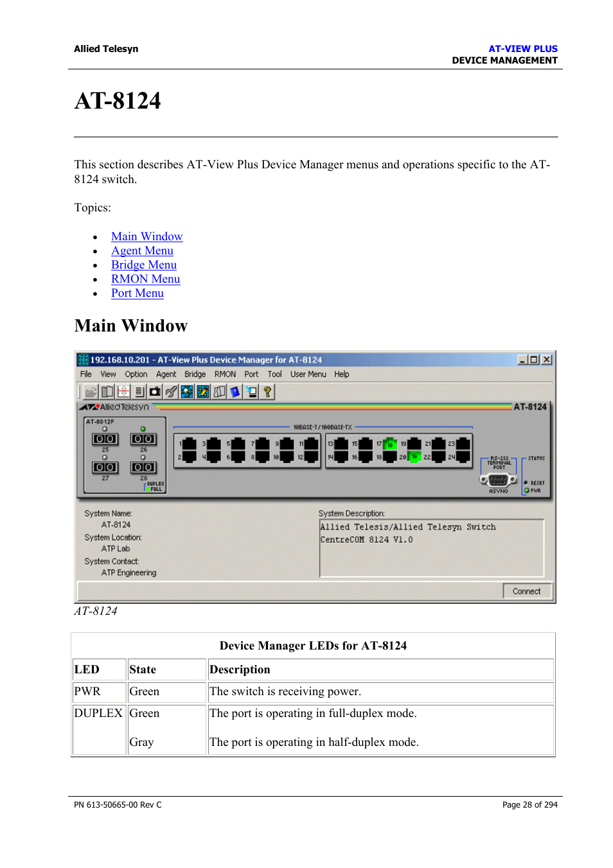
Task: Follow the RMON Menu topic link
Action: pos(145,279)
